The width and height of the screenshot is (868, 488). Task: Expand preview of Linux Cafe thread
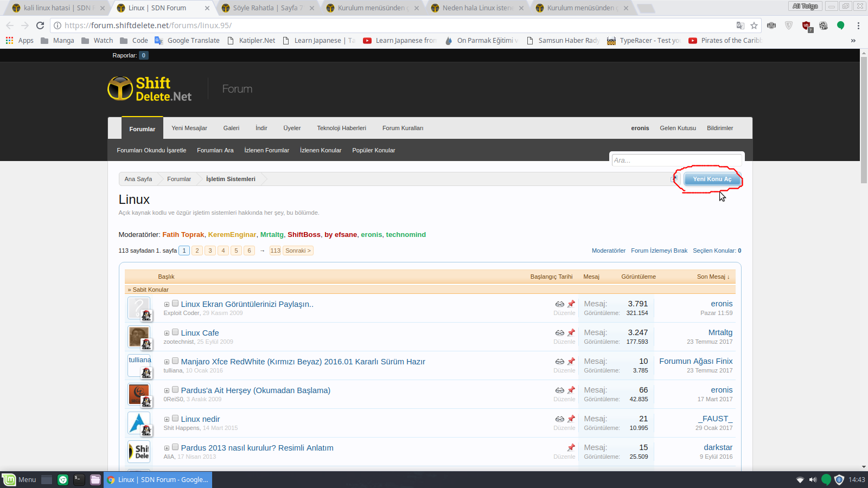point(167,333)
